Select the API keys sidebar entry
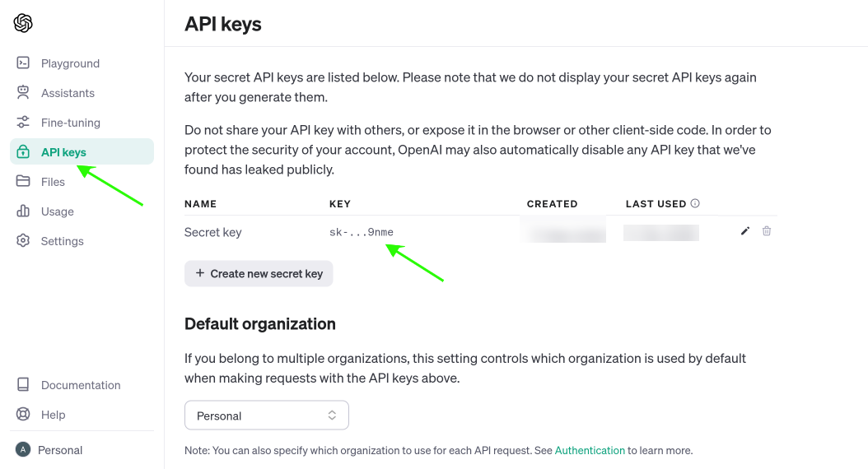This screenshot has width=868, height=469. (x=82, y=151)
